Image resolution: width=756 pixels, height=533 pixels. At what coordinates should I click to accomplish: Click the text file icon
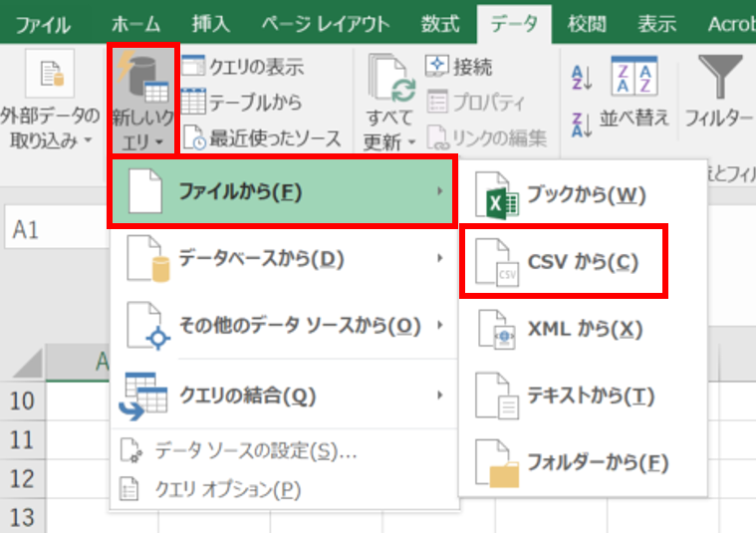[x=497, y=396]
